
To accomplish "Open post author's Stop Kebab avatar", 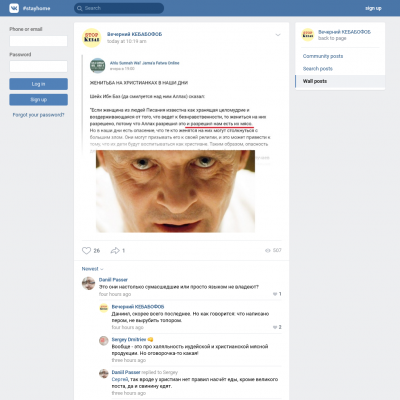I will pyautogui.click(x=91, y=38).
